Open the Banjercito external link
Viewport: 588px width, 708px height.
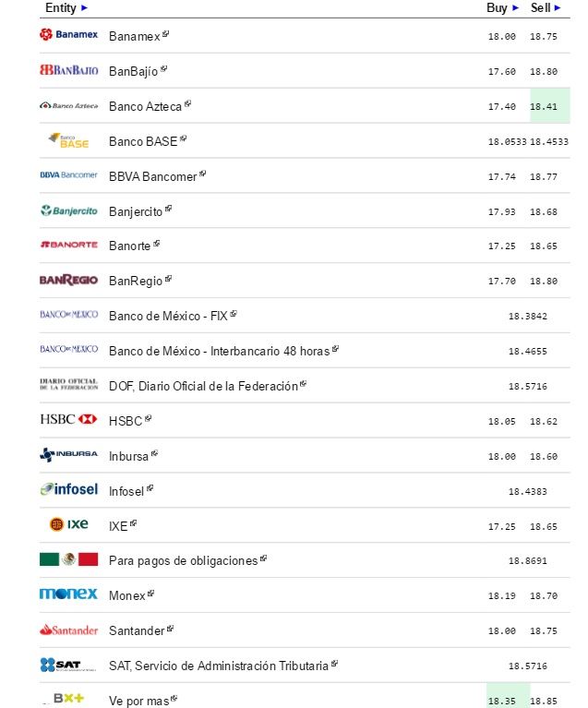pyautogui.click(x=168, y=210)
